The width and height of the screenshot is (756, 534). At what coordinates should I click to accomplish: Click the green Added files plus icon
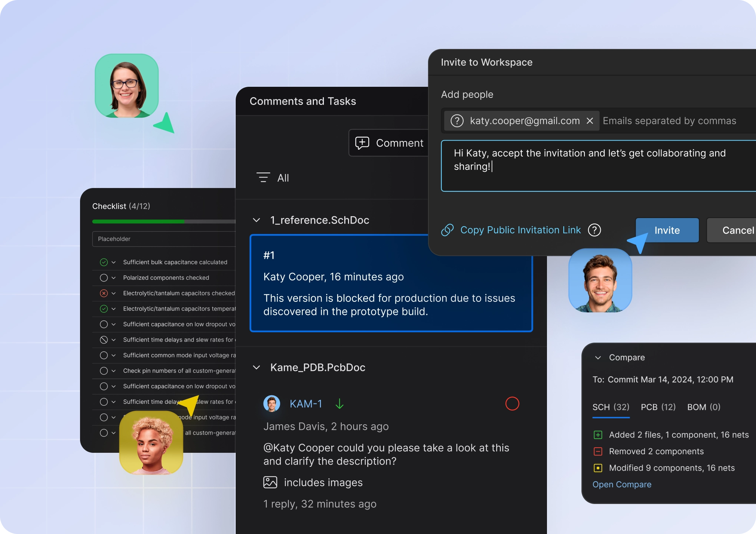coord(598,435)
